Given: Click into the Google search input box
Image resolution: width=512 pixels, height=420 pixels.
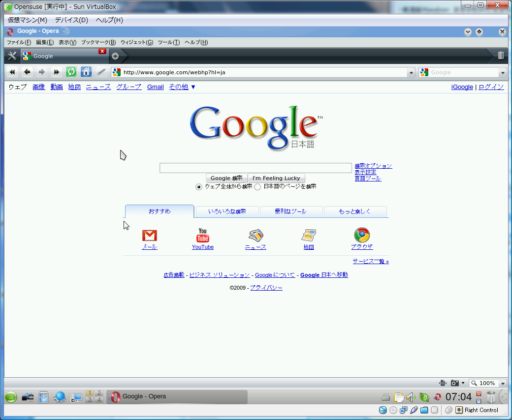Looking at the screenshot, I should (256, 168).
